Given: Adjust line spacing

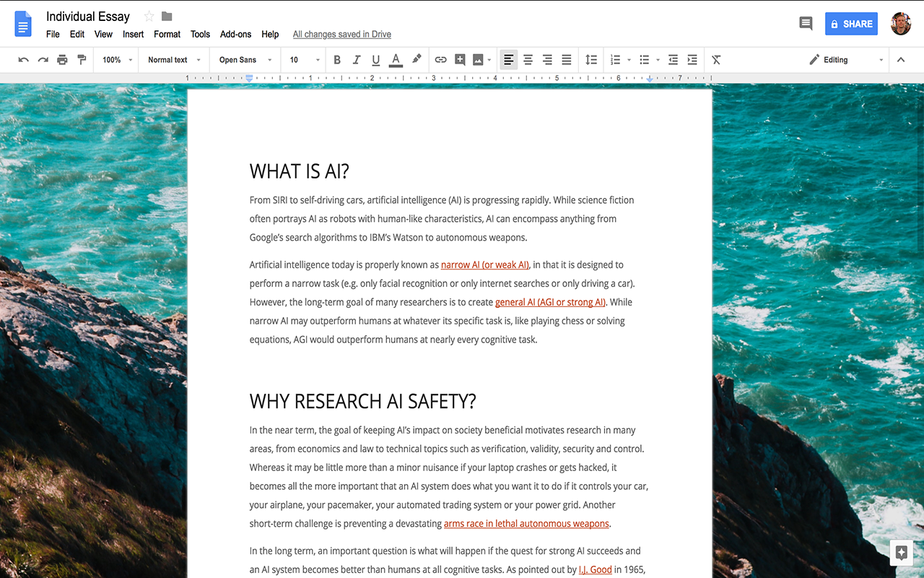Looking at the screenshot, I should [590, 59].
